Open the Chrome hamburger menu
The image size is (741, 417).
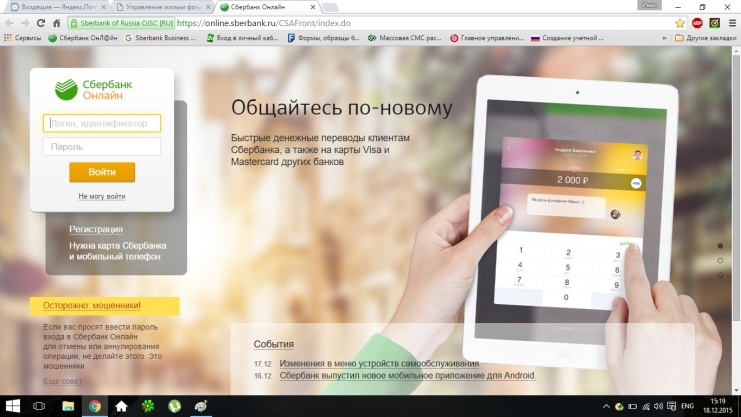[730, 22]
